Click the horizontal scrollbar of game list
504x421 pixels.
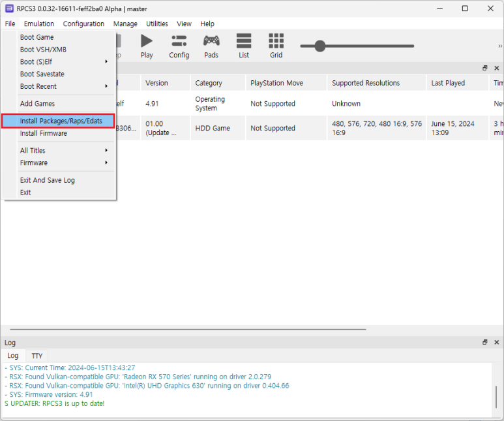click(188, 329)
